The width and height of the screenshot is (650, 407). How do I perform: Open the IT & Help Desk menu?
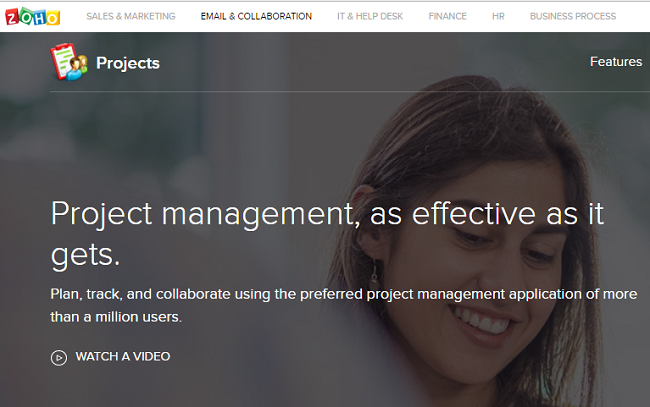click(369, 16)
